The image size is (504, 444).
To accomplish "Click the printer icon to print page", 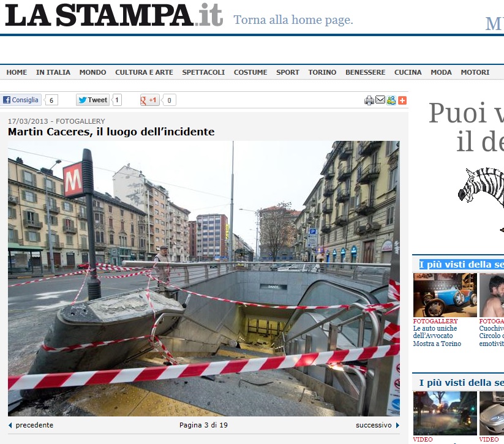I will coord(369,100).
